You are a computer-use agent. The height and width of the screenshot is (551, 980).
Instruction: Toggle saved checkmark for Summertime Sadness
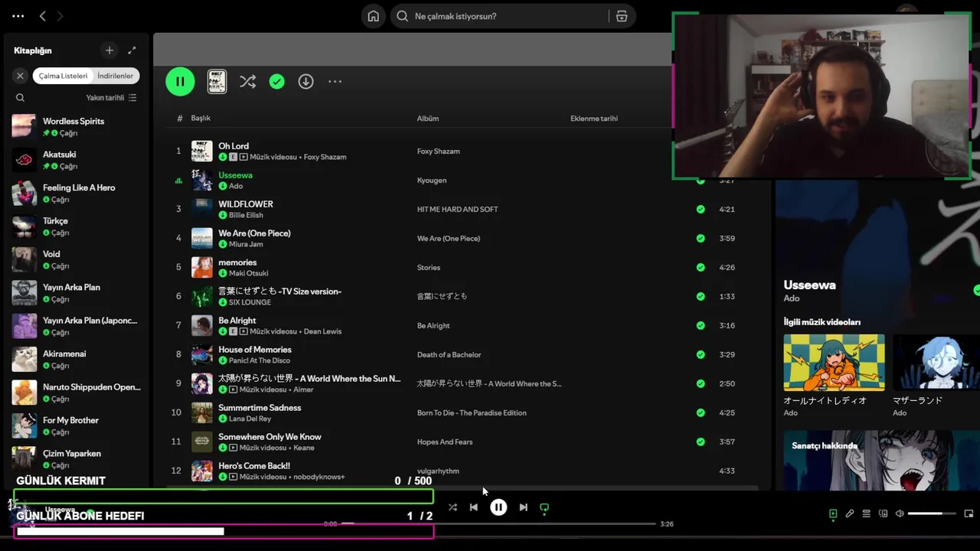[701, 412]
